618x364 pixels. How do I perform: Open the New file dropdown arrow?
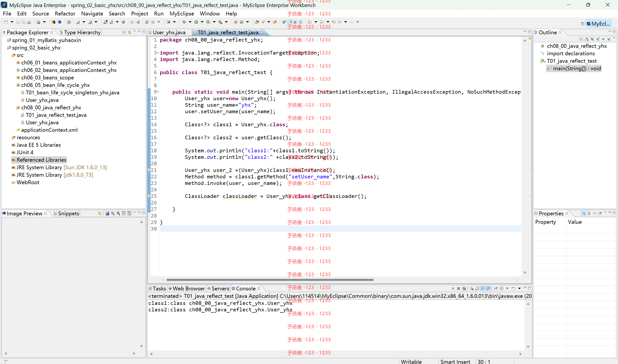[12, 22]
